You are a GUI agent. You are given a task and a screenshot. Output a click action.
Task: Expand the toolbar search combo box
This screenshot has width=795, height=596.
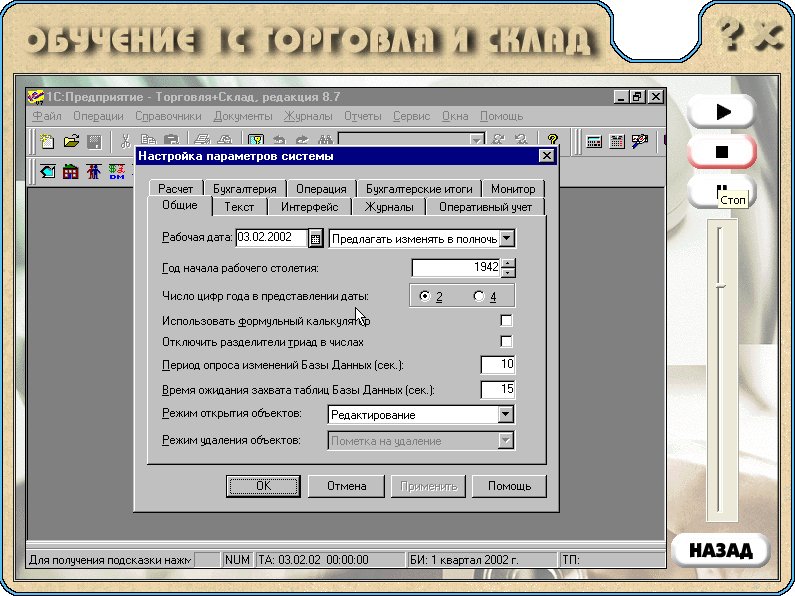click(476, 140)
